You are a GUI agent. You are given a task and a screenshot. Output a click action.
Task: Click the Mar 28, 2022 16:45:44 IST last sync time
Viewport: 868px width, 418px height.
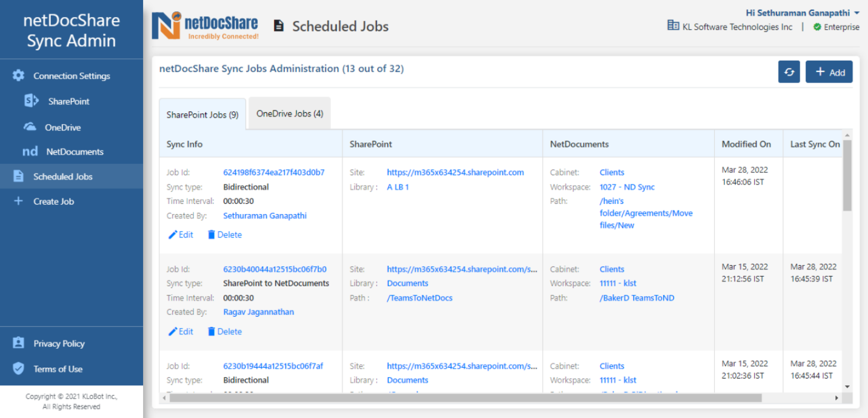click(x=813, y=369)
